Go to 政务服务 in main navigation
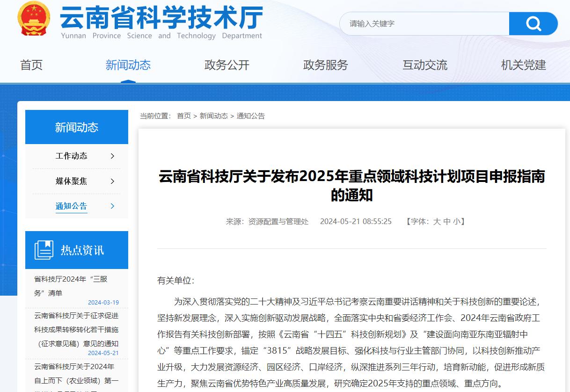Screen dimensions: 570x392 pos(326,65)
